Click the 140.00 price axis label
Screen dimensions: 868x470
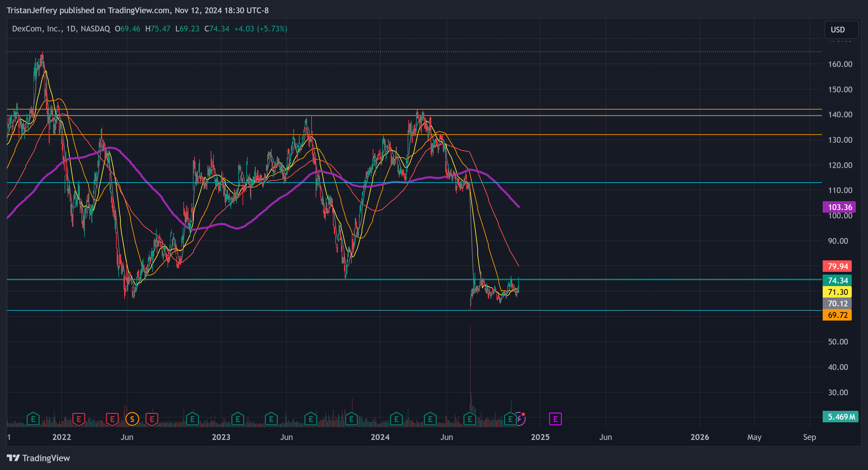point(840,114)
